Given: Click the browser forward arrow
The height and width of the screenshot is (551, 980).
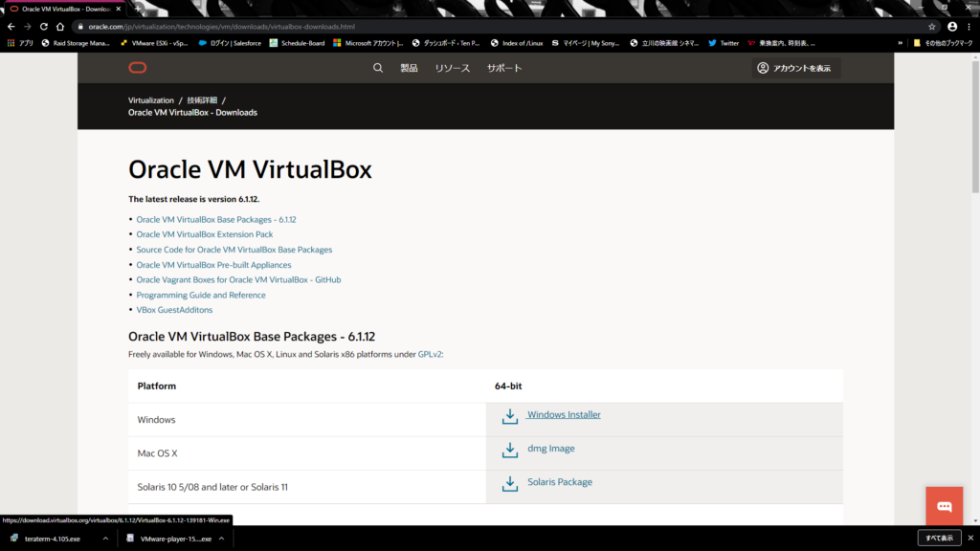Looking at the screenshot, I should pyautogui.click(x=27, y=26).
